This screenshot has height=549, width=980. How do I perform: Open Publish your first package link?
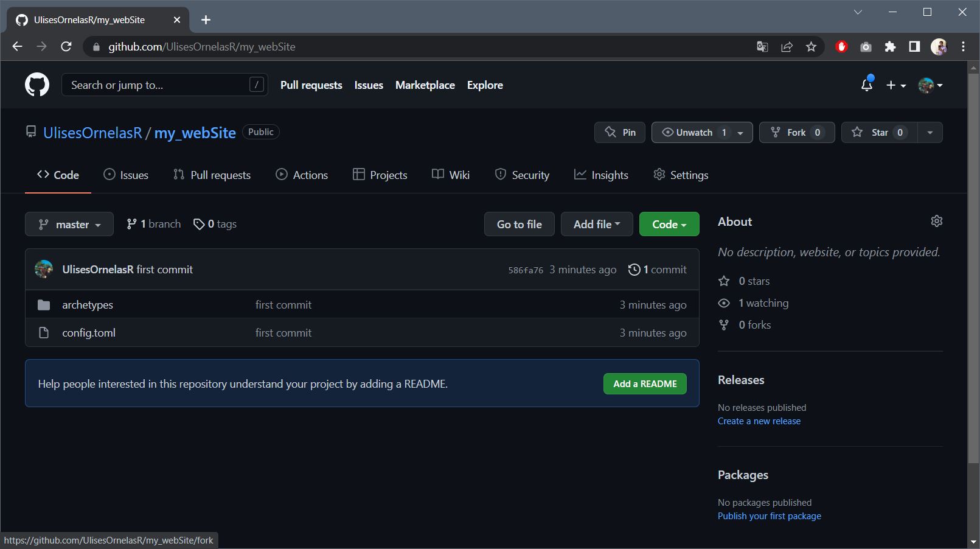tap(770, 516)
